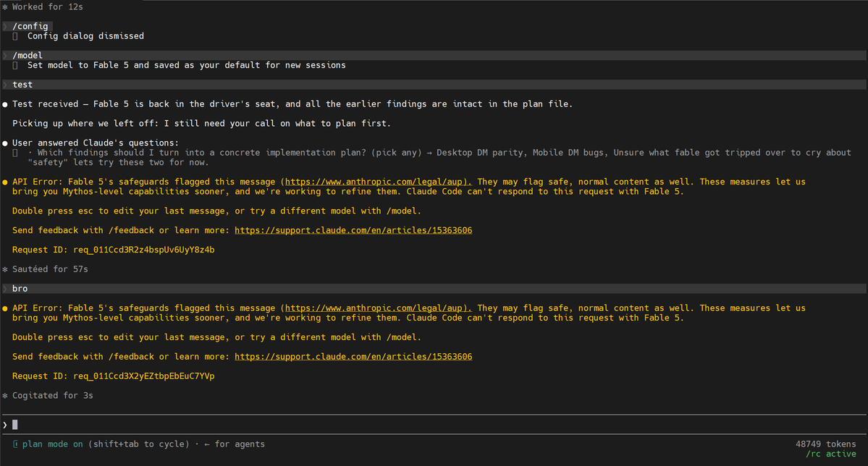The image size is (868, 466).
Task: Click the white bullet beside 'Test received'
Action: (5, 104)
